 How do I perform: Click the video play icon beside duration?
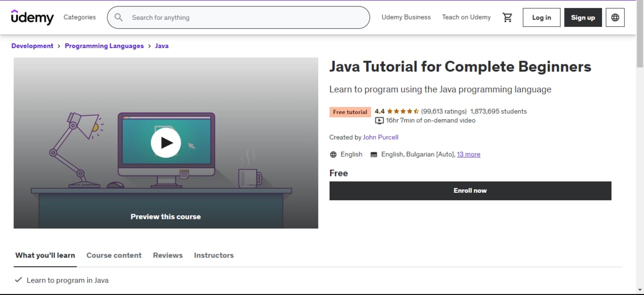379,121
